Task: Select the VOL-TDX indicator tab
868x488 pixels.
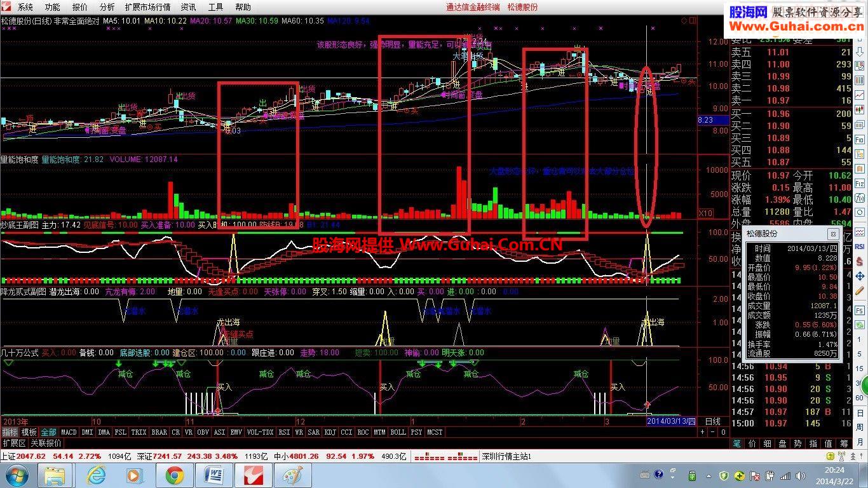Action: 259,432
